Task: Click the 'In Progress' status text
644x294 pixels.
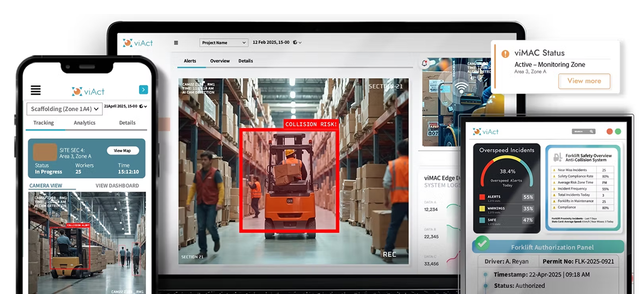Action: [x=48, y=172]
